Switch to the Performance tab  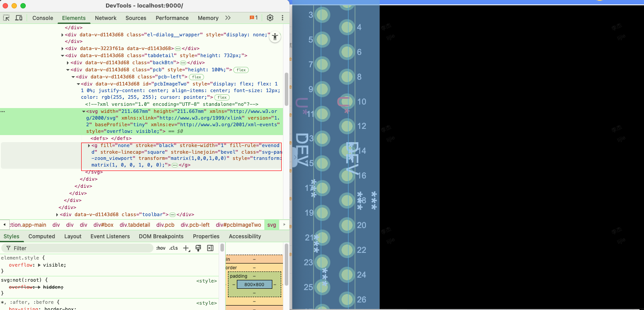click(x=172, y=18)
